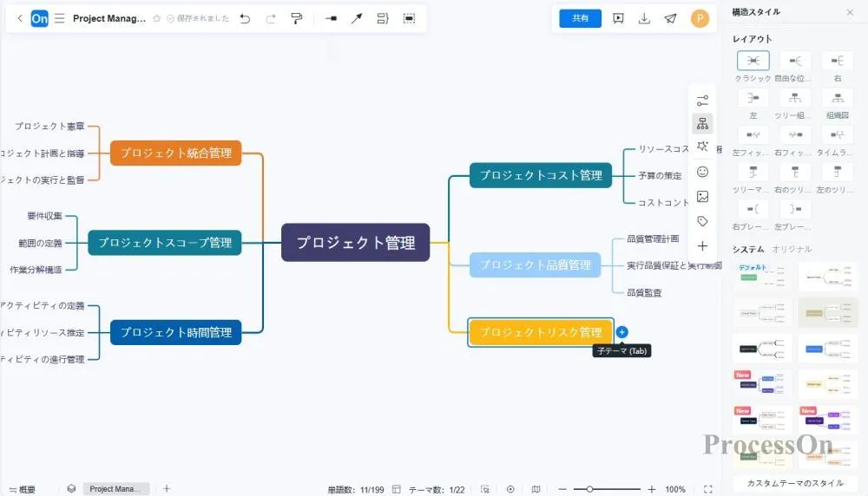The width and height of the screenshot is (868, 496).
Task: Click the star icon to favorite the file
Action: click(156, 18)
